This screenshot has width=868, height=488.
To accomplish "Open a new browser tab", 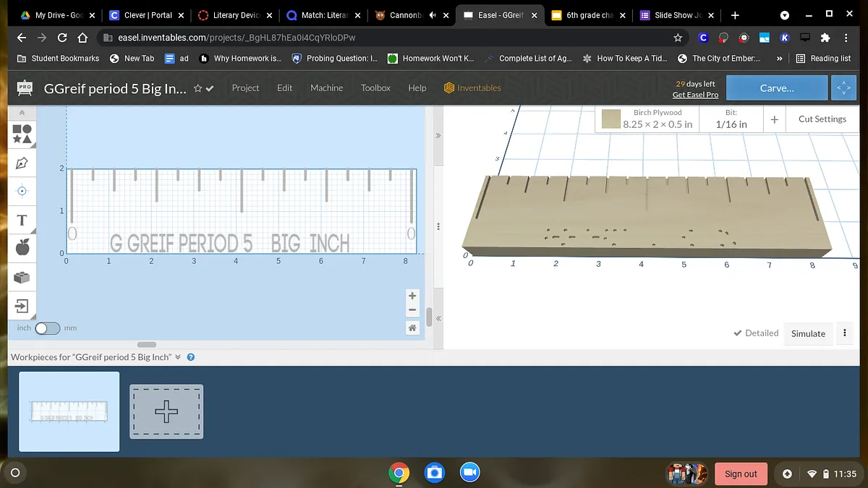I will (735, 15).
